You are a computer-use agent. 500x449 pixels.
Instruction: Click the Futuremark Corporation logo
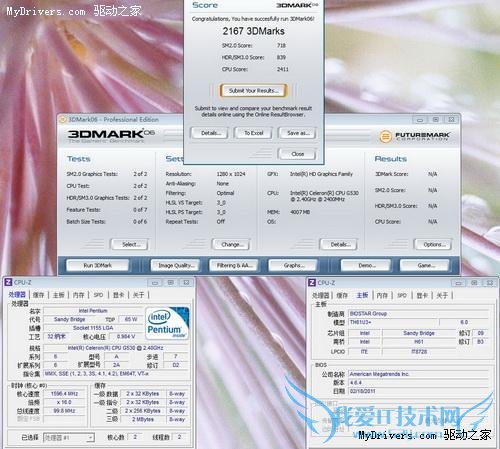414,136
